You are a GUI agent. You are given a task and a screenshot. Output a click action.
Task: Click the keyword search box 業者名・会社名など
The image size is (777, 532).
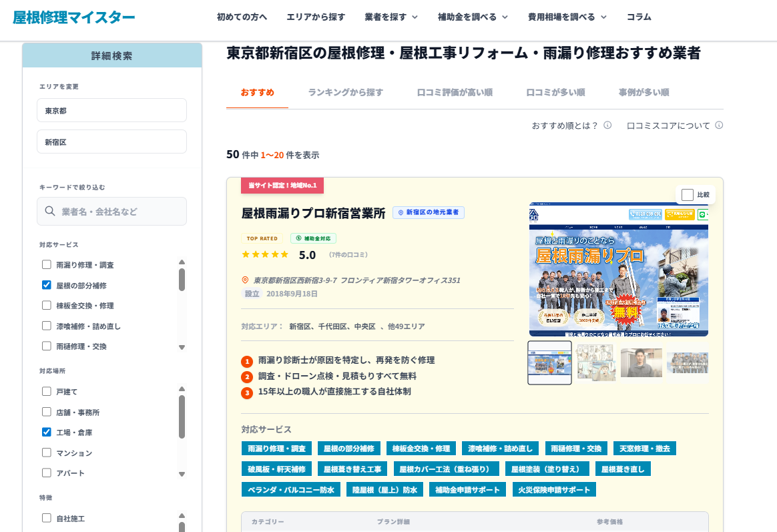pyautogui.click(x=111, y=212)
